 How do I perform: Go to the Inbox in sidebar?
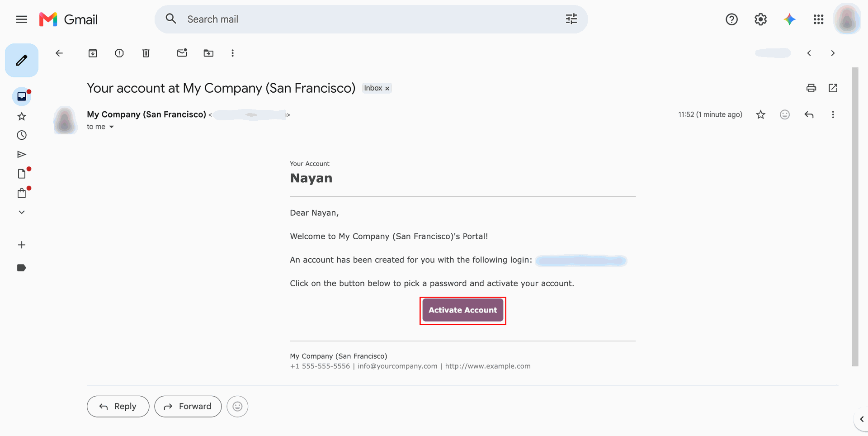click(x=22, y=96)
